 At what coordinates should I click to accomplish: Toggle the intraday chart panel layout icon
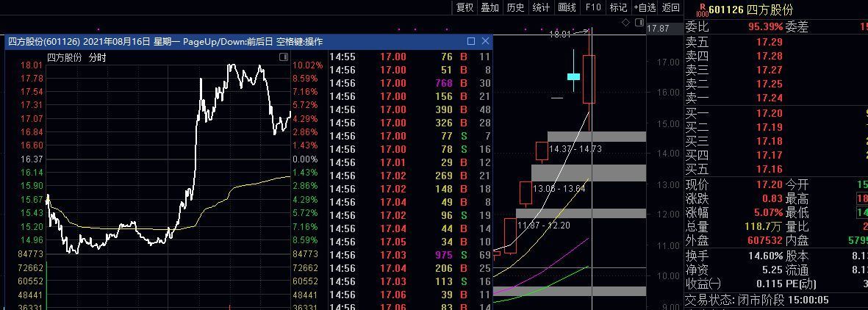(284, 57)
